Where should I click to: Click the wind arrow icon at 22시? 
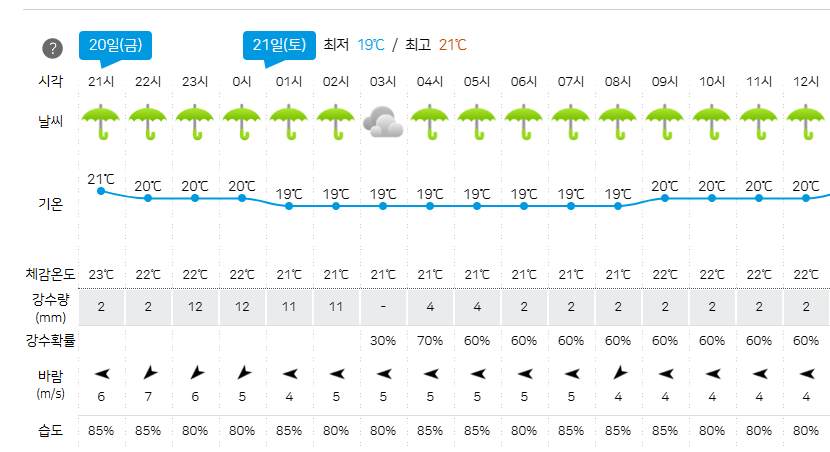(x=150, y=373)
